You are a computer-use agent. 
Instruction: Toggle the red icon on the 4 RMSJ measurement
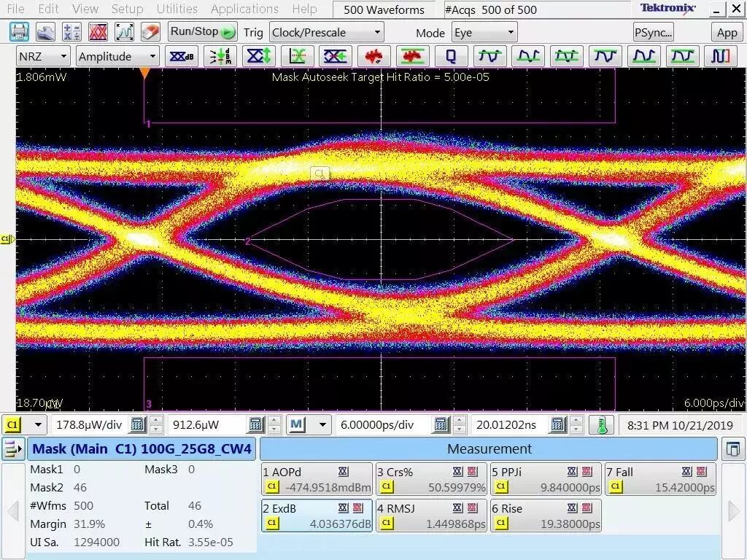pyautogui.click(x=472, y=508)
